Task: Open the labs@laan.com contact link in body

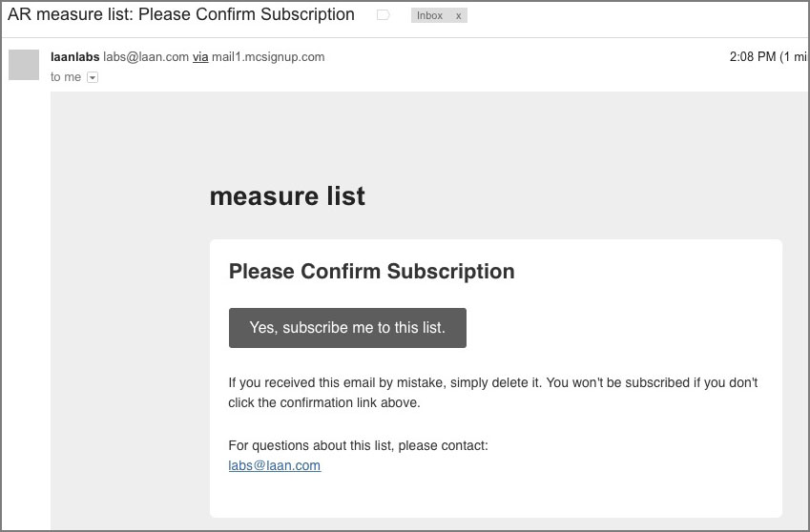Action: [x=275, y=465]
